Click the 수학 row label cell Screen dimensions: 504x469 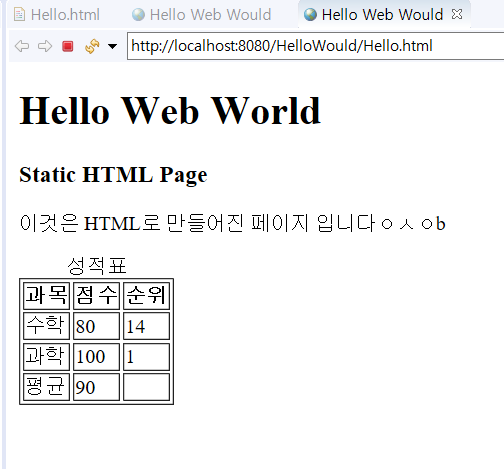click(46, 326)
